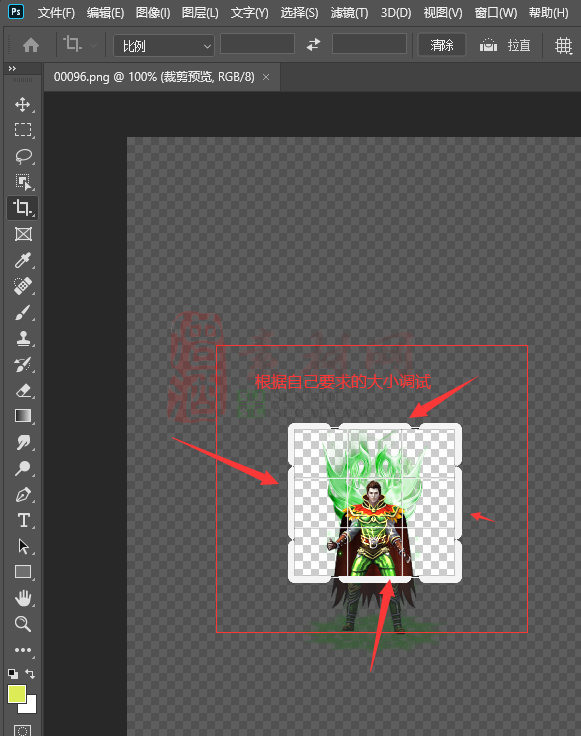This screenshot has height=736, width=581.
Task: Select the Frame tool
Action: point(23,234)
